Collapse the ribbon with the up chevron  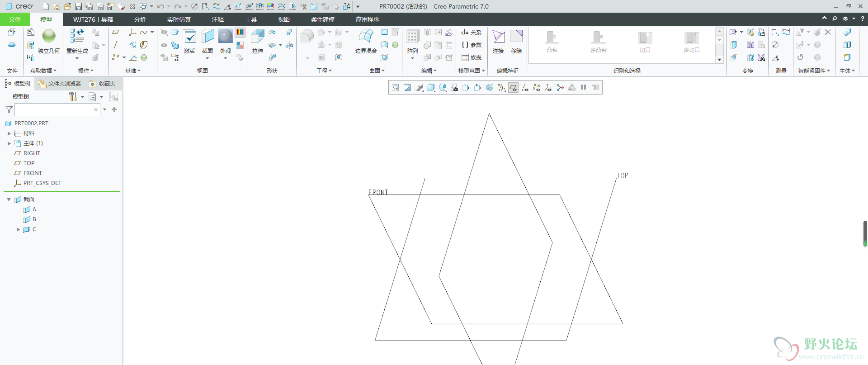824,18
